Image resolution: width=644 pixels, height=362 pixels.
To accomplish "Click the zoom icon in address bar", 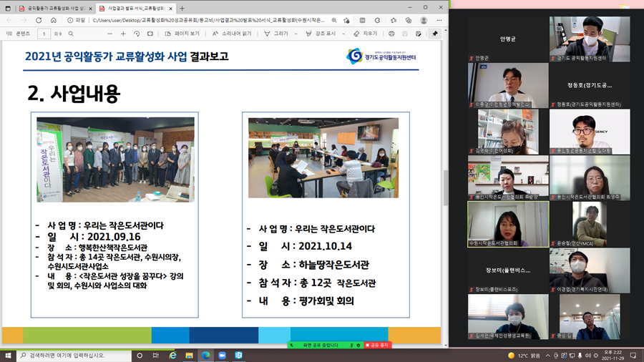I will click(x=334, y=20).
